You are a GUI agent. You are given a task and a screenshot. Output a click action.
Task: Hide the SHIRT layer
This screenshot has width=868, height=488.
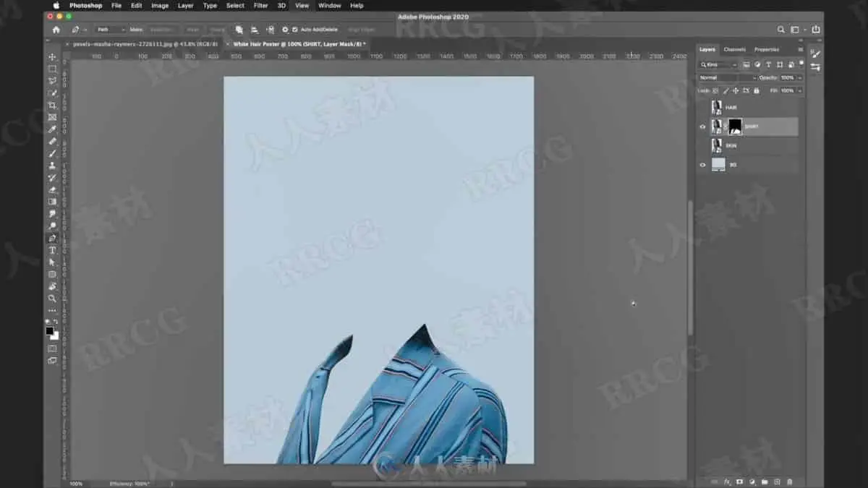(702, 127)
